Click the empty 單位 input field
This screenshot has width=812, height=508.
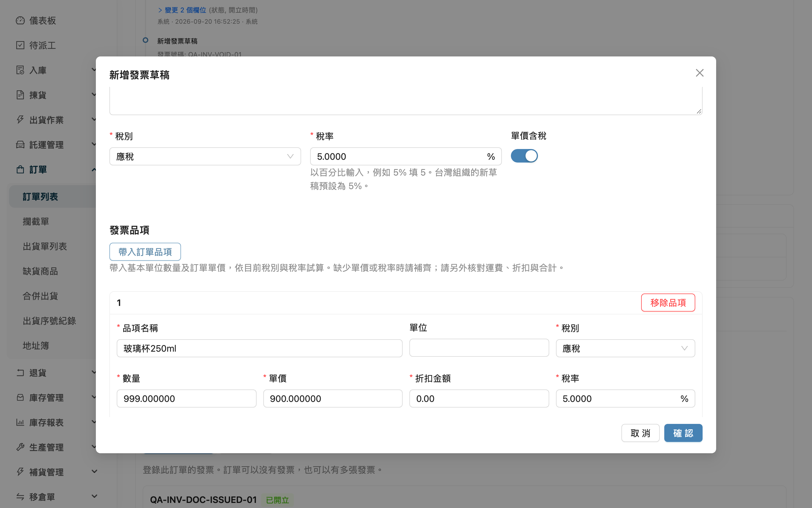pyautogui.click(x=479, y=348)
